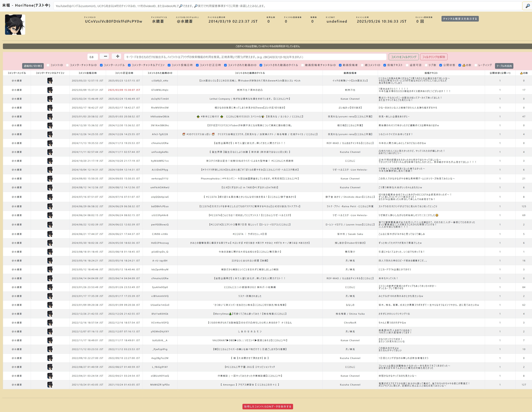Click the 動画投稿者 column header
This screenshot has height=412, width=532.
350,73
